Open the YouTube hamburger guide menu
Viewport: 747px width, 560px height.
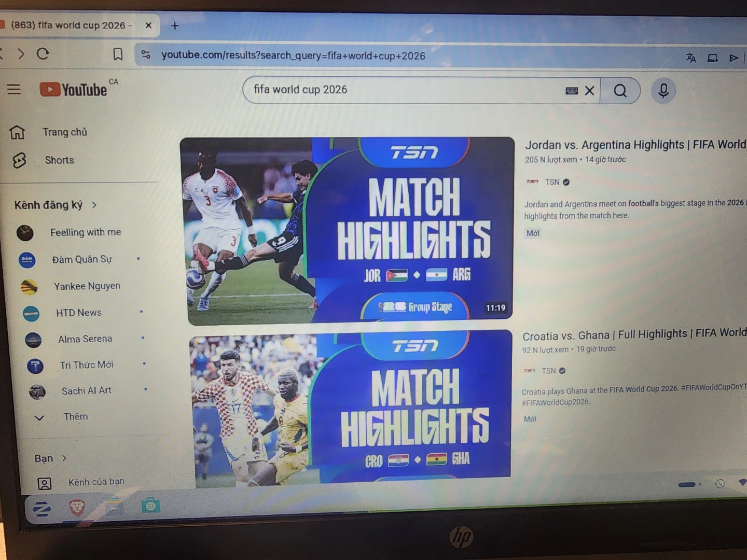(x=14, y=90)
